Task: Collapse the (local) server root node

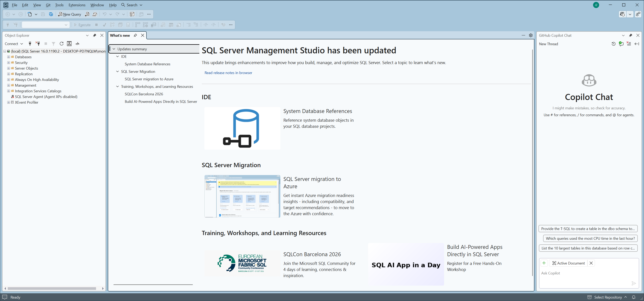Action: coord(4,51)
